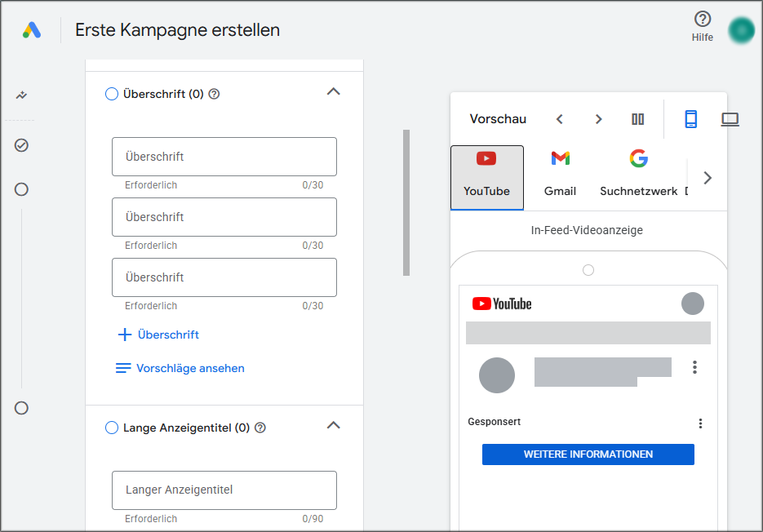Switch to the Gmail preview tab
Image resolution: width=763 pixels, height=532 pixels.
pos(560,174)
